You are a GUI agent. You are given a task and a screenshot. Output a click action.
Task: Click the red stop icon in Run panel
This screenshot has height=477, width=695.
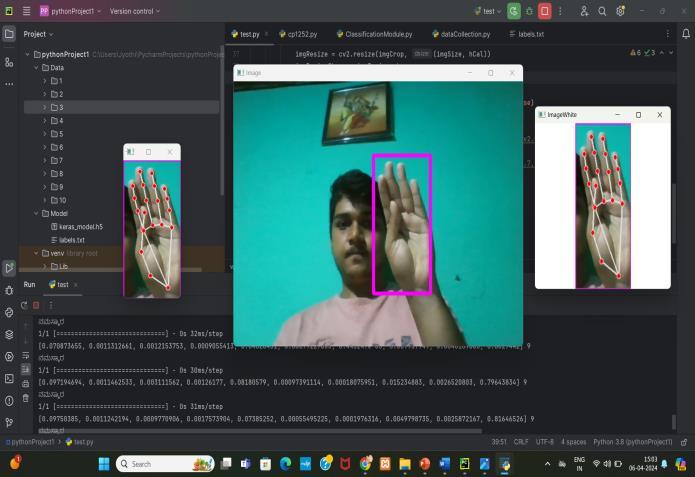pyautogui.click(x=36, y=305)
